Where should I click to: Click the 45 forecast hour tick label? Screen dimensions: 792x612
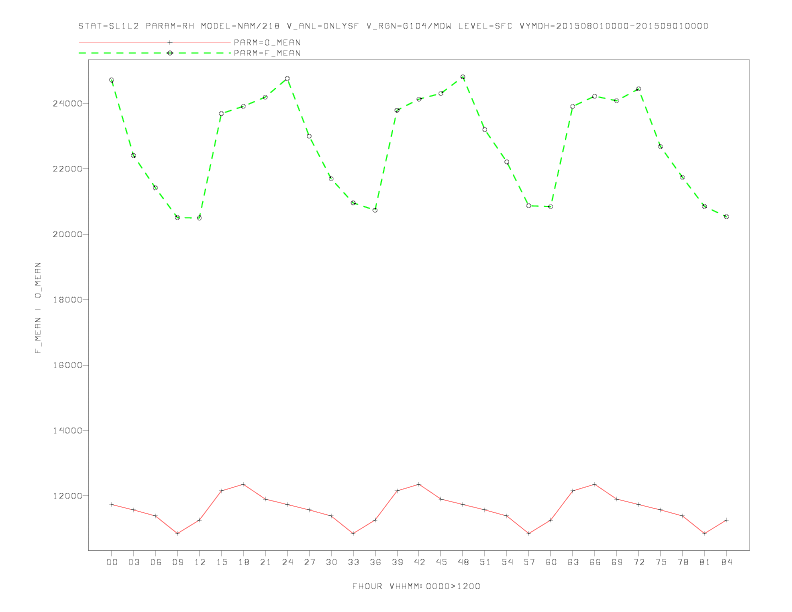tap(441, 562)
